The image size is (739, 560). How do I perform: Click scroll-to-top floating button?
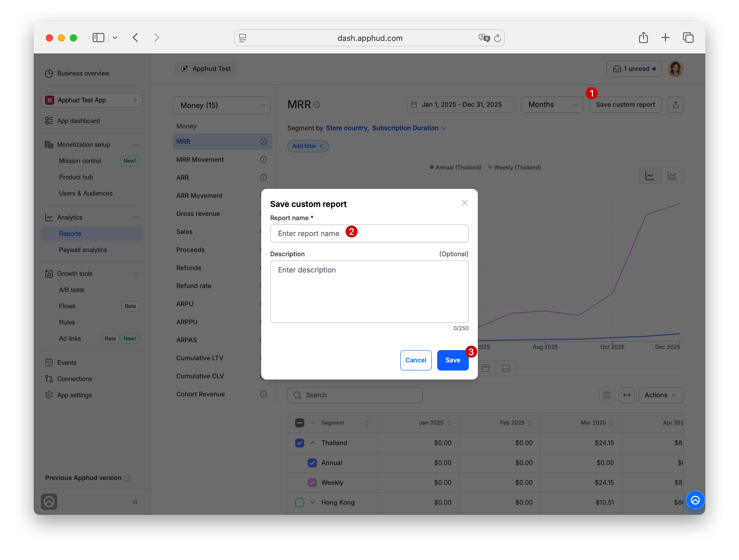tap(695, 500)
